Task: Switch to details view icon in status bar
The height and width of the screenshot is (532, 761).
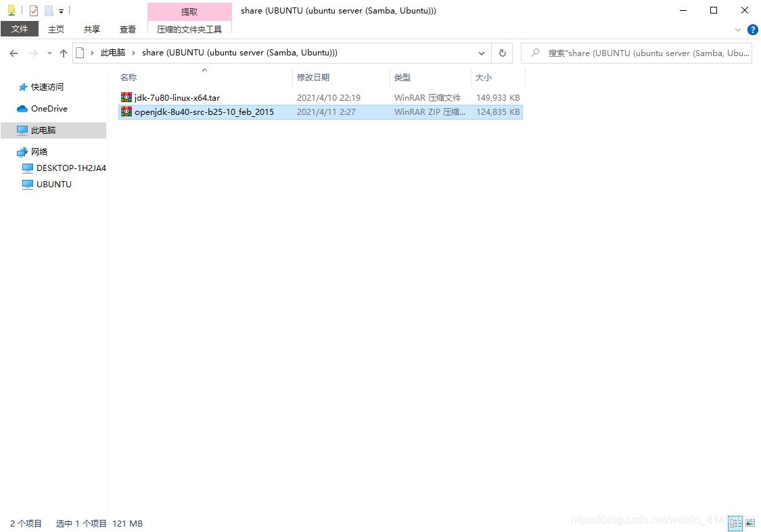Action: pos(735,523)
